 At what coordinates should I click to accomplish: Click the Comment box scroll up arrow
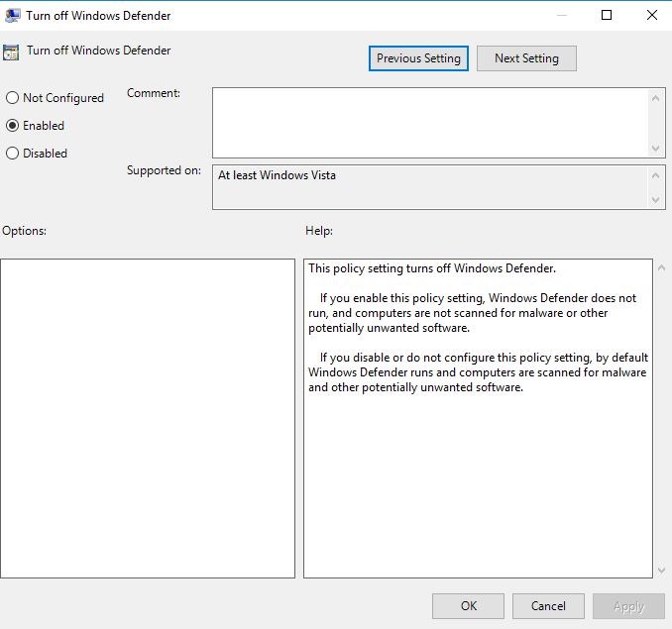655,98
